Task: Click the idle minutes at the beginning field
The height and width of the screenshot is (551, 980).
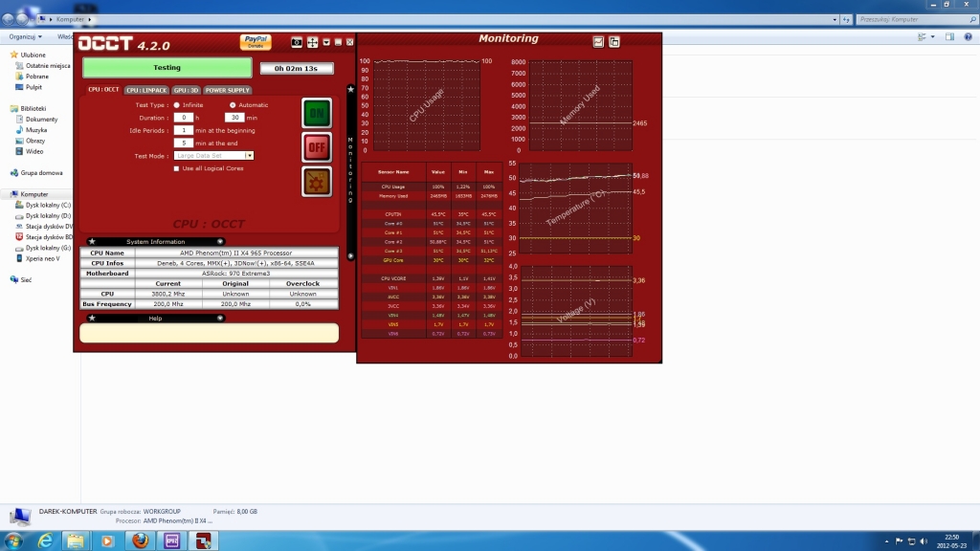Action: tap(183, 130)
